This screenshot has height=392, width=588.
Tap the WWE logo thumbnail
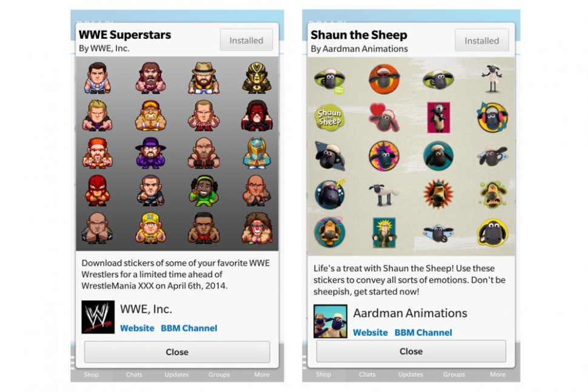98,317
